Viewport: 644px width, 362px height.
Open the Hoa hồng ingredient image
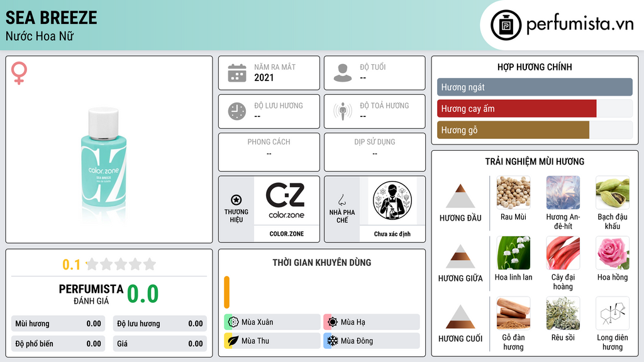pos(613,253)
